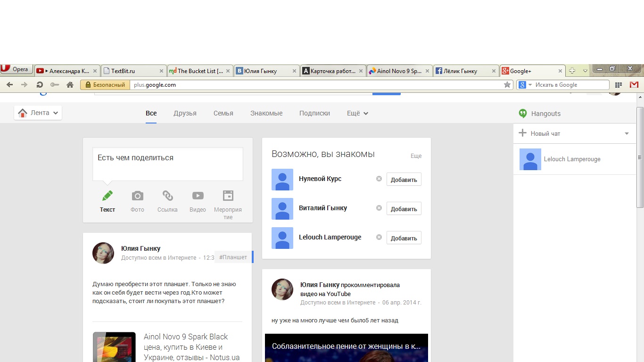
Task: Select the Друзья circle filter
Action: [185, 113]
